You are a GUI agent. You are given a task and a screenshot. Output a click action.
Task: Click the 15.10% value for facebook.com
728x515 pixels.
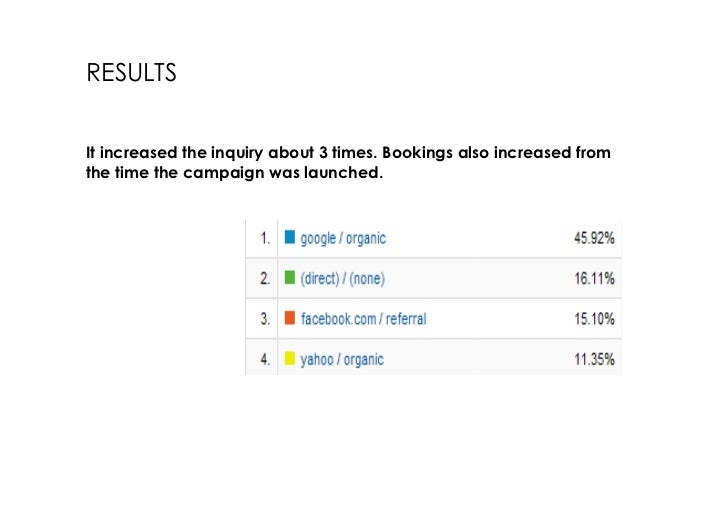point(594,318)
